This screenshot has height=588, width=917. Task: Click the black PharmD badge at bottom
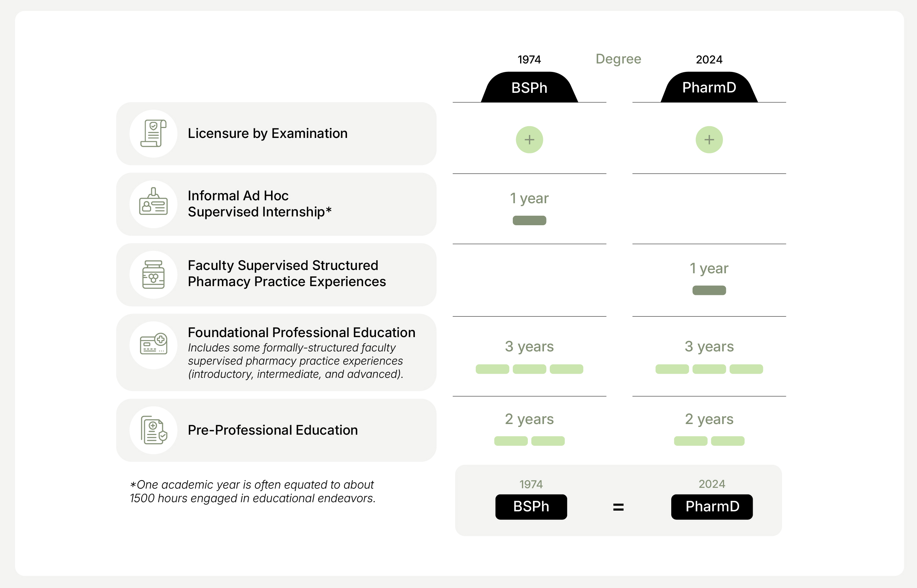(x=712, y=507)
